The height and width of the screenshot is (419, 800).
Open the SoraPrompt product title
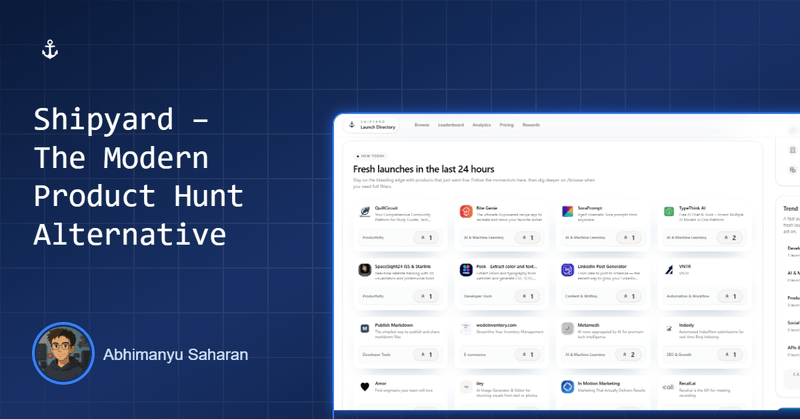click(590, 208)
